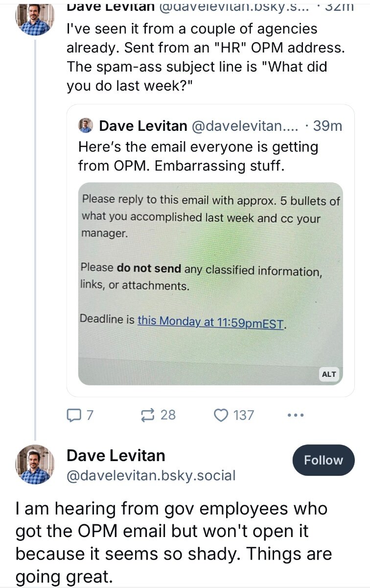Click the Dave Levitan name above handle
The width and height of the screenshot is (370, 588).
116,456
